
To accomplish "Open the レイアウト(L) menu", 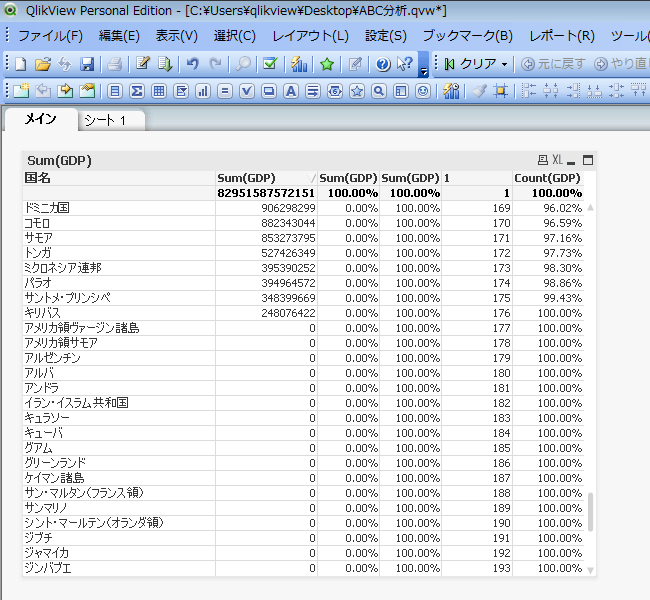I will click(x=310, y=36).
